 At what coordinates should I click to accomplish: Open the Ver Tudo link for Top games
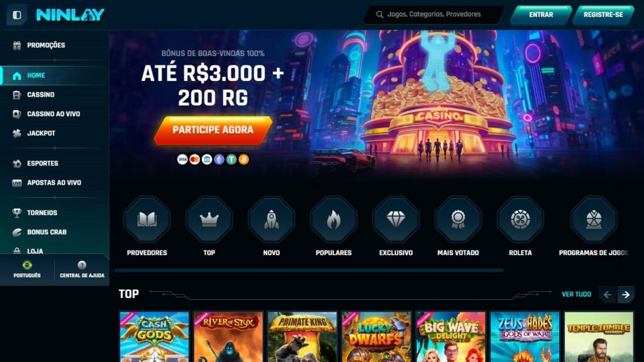click(576, 294)
